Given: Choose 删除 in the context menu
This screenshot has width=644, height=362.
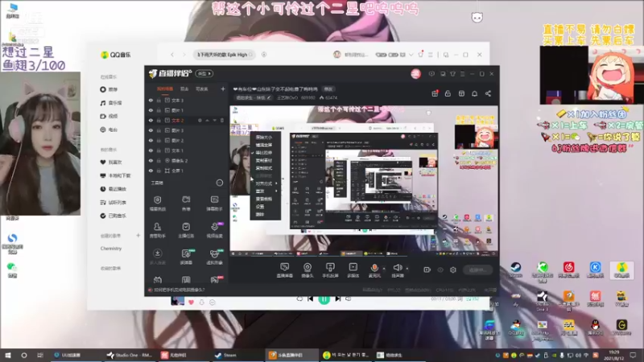Looking at the screenshot, I should point(266,214).
